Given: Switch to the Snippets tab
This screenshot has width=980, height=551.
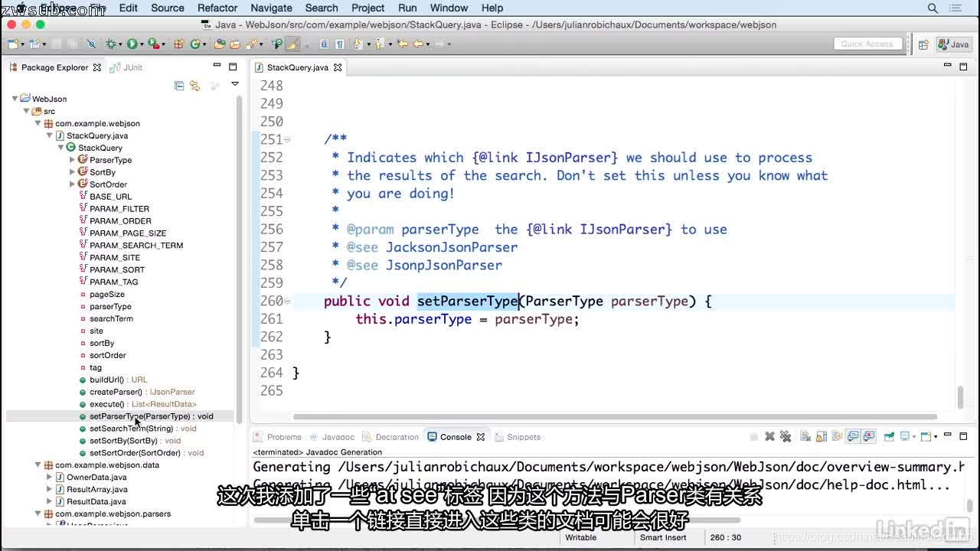Looking at the screenshot, I should (x=518, y=437).
